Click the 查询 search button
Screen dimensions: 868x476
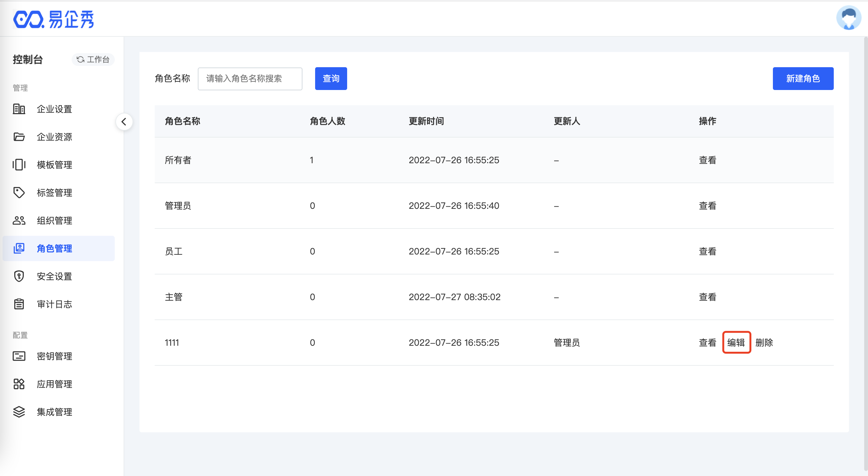pyautogui.click(x=331, y=79)
